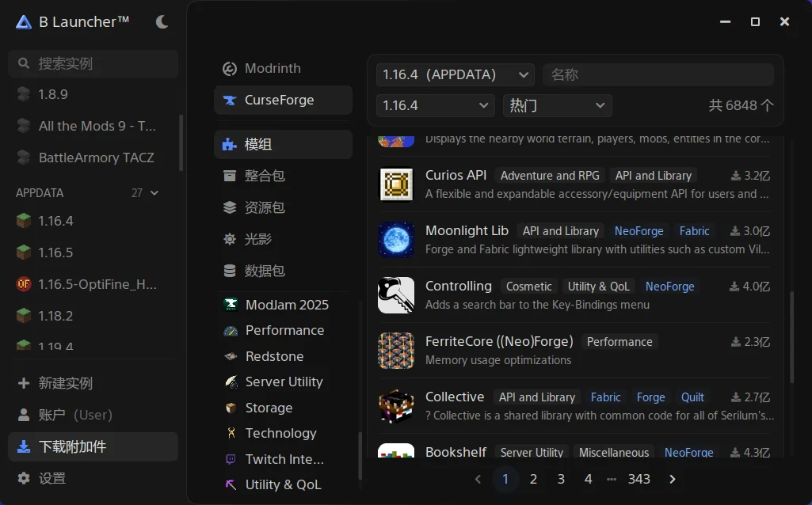The height and width of the screenshot is (505, 812).
Task: Click the B Launcher logo icon
Action: tap(23, 22)
